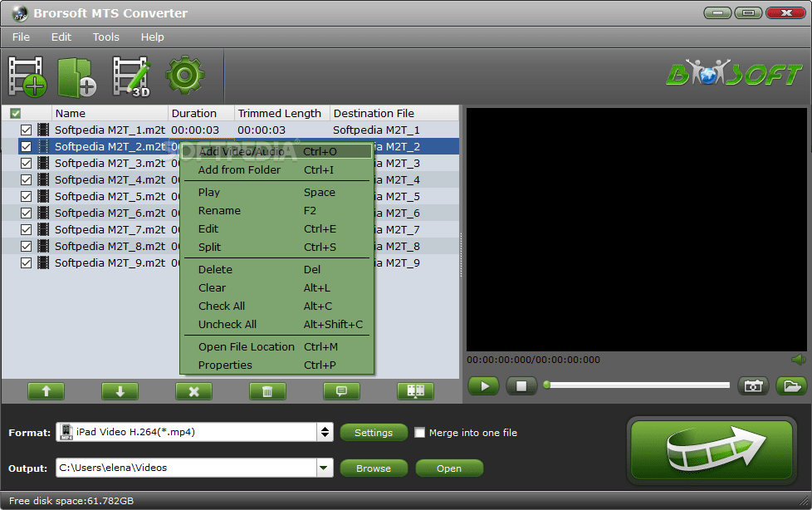Click the Duration column header
The width and height of the screenshot is (812, 510).
coord(201,114)
